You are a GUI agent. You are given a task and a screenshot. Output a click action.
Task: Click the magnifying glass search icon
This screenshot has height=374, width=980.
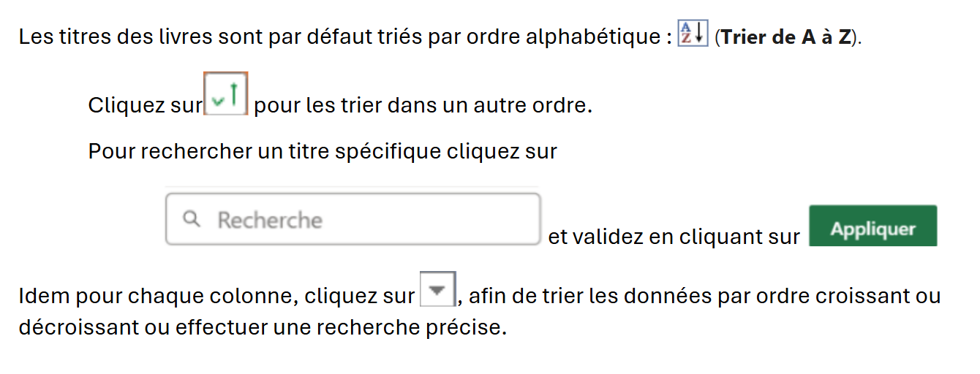click(x=192, y=219)
